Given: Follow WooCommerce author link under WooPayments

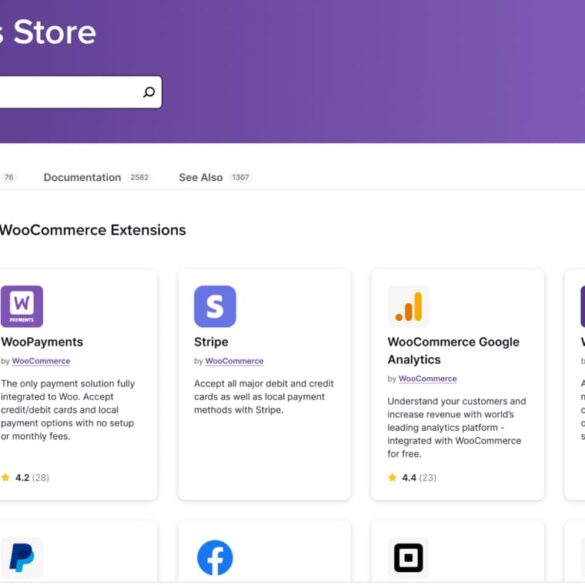Looking at the screenshot, I should point(41,361).
